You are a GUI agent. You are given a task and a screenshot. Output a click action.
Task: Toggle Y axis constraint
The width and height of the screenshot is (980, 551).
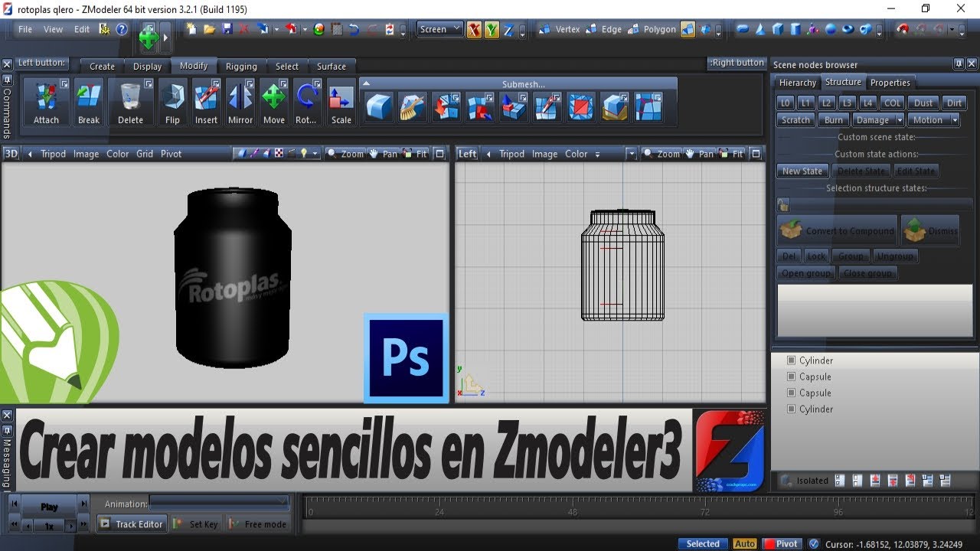pos(492,30)
